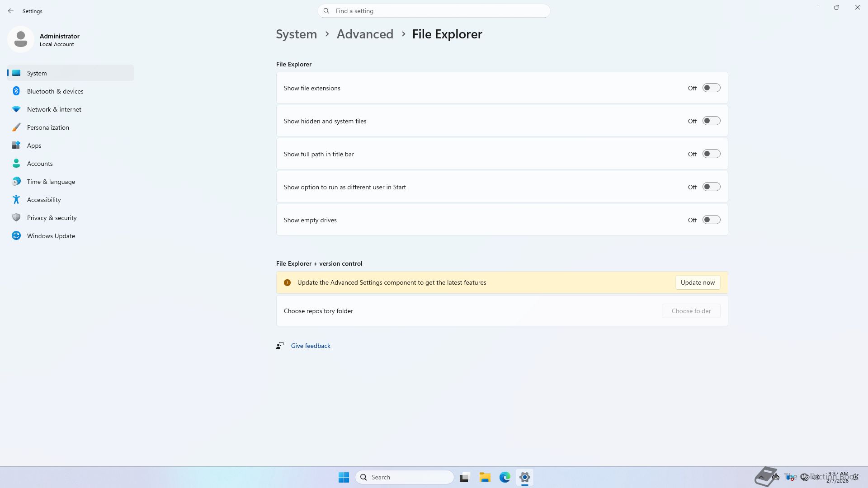This screenshot has height=488, width=868.
Task: Open Privacy & security section
Action: (x=52, y=218)
